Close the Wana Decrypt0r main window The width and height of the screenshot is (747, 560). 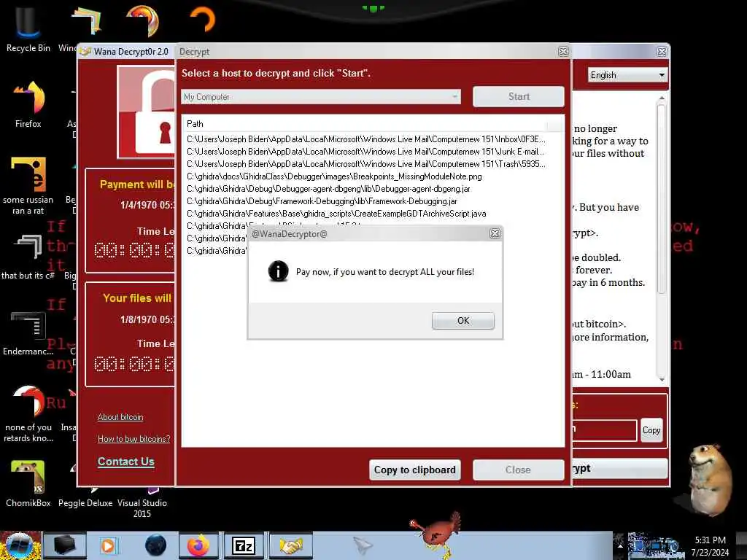[x=662, y=52]
